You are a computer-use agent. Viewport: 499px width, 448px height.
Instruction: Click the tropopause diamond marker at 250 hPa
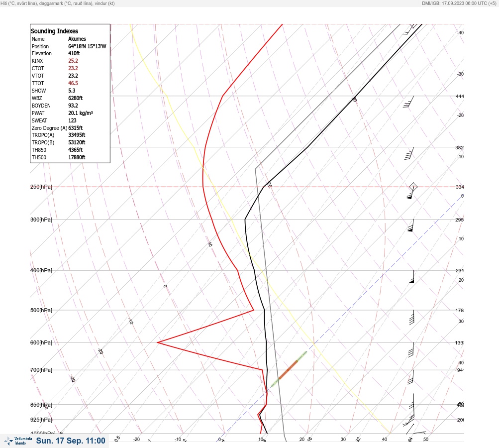[413, 187]
